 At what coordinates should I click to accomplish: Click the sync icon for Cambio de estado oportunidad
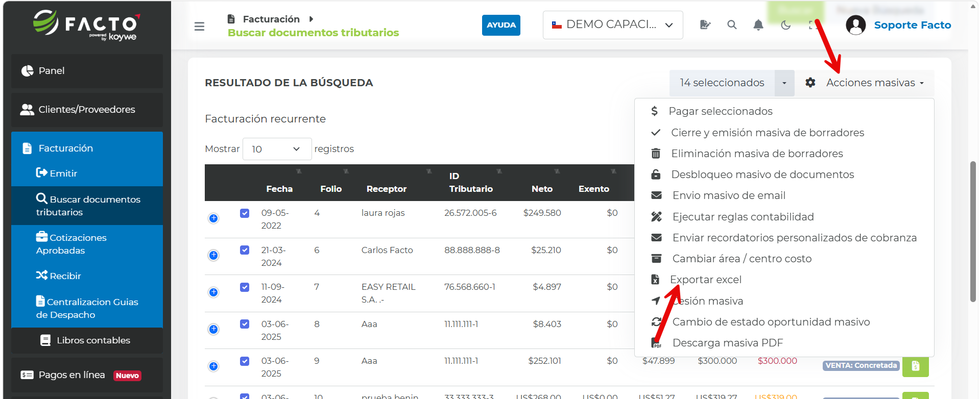click(656, 321)
